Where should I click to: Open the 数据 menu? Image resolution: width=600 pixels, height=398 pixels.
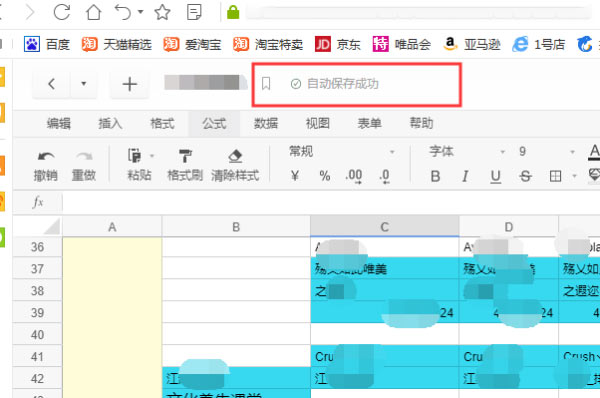click(x=266, y=123)
